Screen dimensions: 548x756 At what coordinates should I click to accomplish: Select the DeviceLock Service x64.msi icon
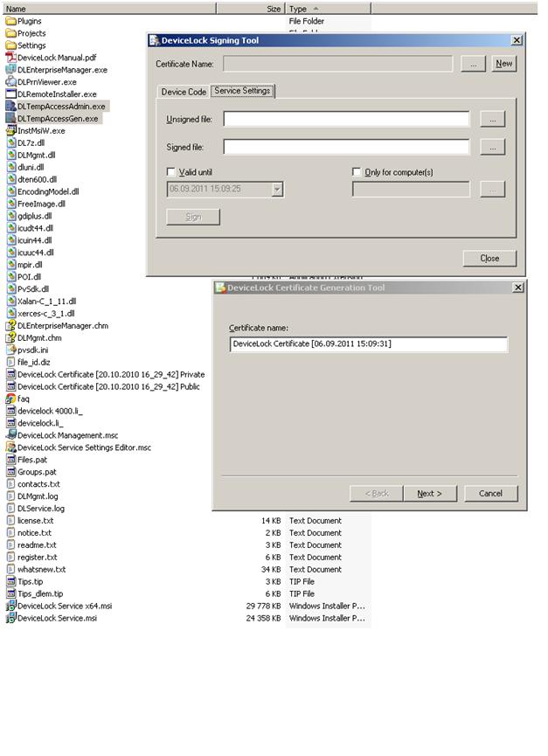click(10, 606)
